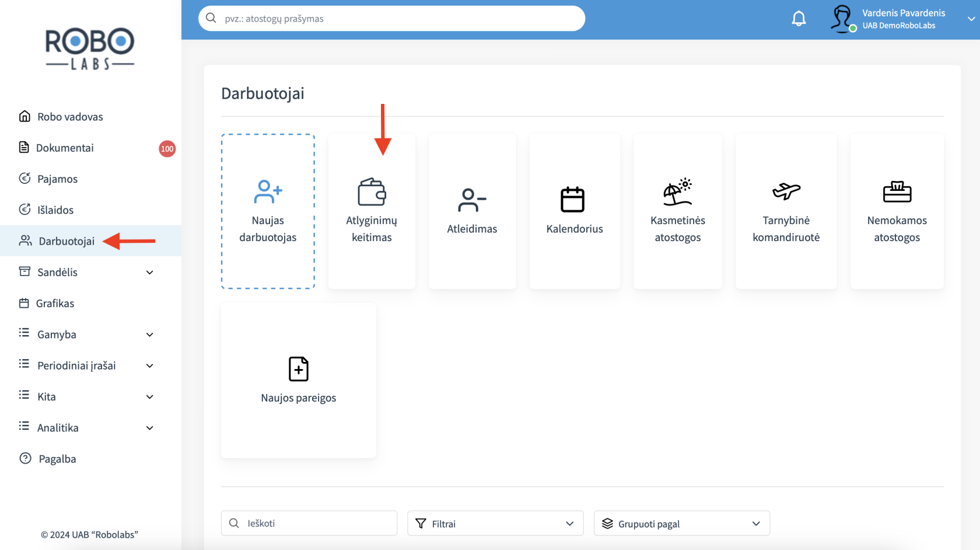Click the Pagalba question mark icon

pyautogui.click(x=25, y=458)
